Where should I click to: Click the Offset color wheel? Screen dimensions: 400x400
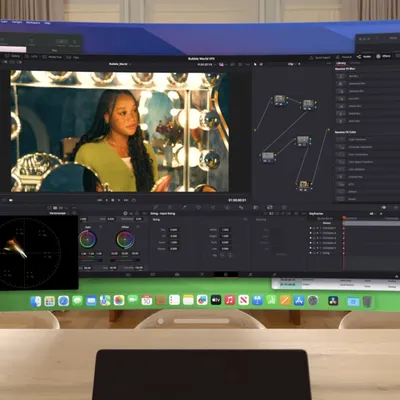click(x=125, y=239)
